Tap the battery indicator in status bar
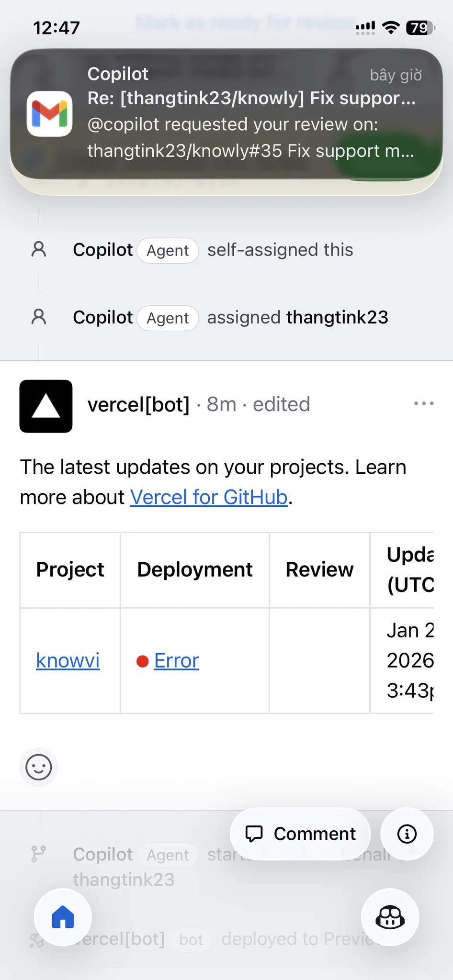 [420, 28]
